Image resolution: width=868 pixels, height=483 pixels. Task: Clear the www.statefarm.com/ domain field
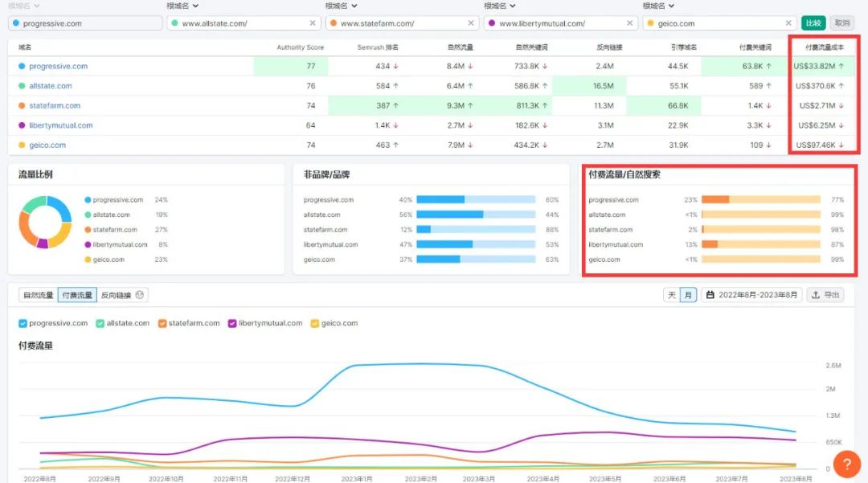470,23
